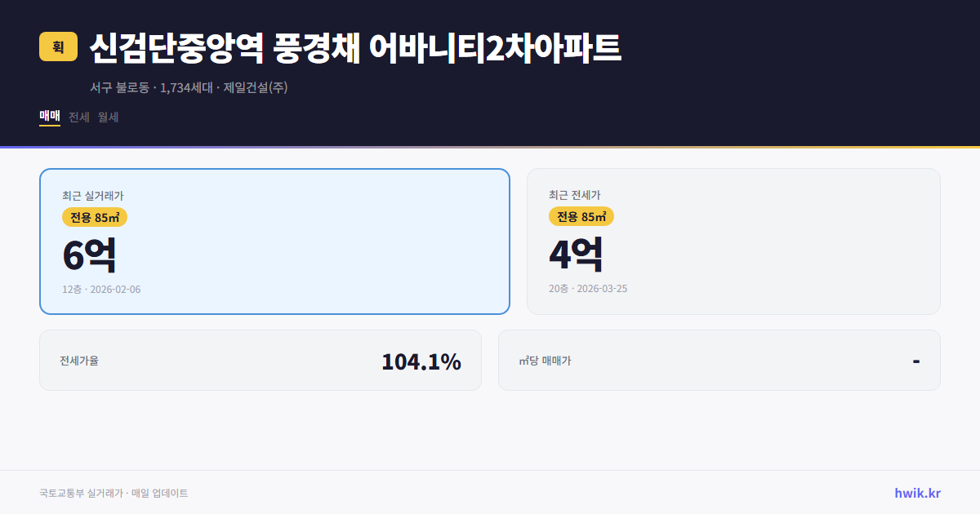Viewport: 980px width, 514px height.
Task: Click the 20층 · 2026-03-25 transaction detail
Action: coord(590,288)
